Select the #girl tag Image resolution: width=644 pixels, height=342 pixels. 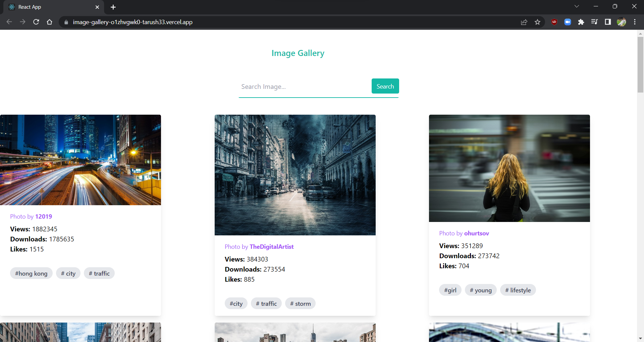point(450,290)
